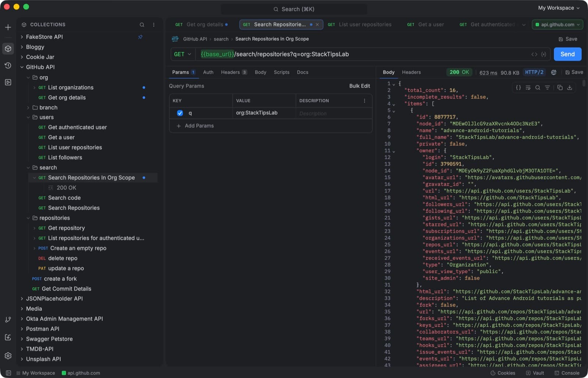Open the Search code request
Screen dimensions: 588x378
pyautogui.click(x=64, y=198)
